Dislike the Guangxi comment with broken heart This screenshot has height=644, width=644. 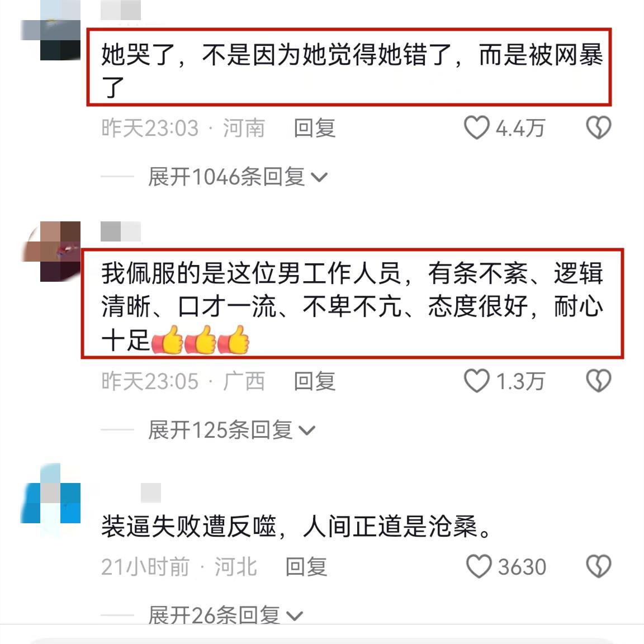coord(598,381)
